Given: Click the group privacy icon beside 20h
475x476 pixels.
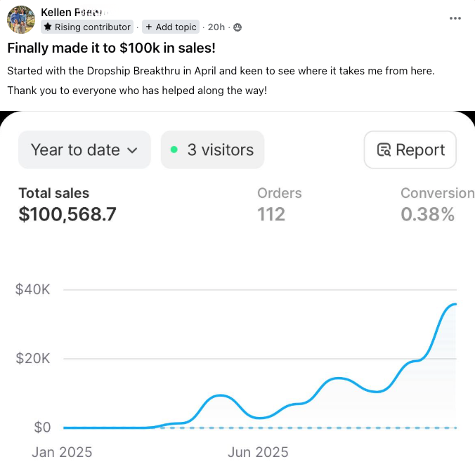Looking at the screenshot, I should pos(237,27).
